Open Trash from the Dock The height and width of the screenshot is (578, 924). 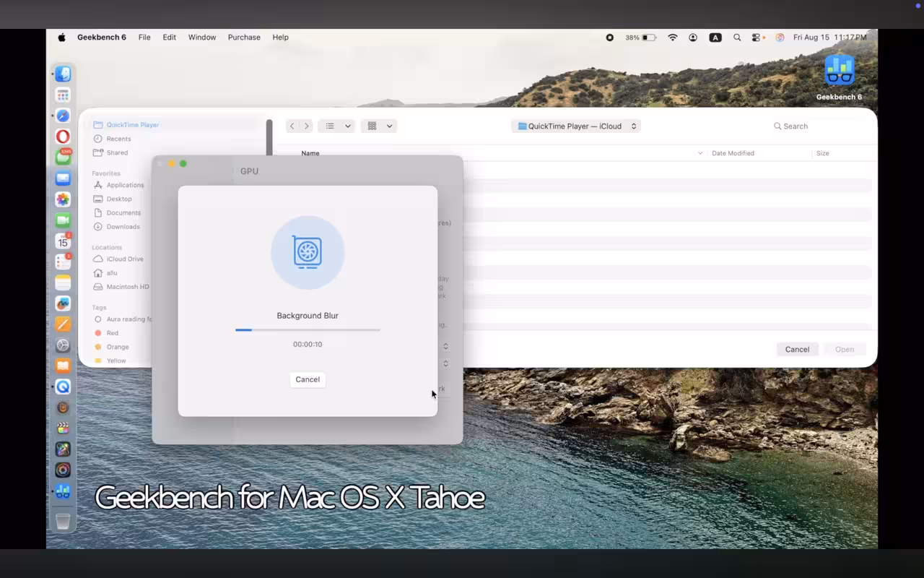click(x=63, y=522)
